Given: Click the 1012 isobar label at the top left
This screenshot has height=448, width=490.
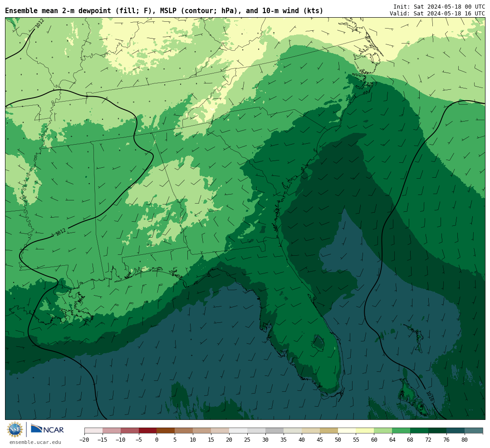Looking at the screenshot, I should tap(39, 24).
